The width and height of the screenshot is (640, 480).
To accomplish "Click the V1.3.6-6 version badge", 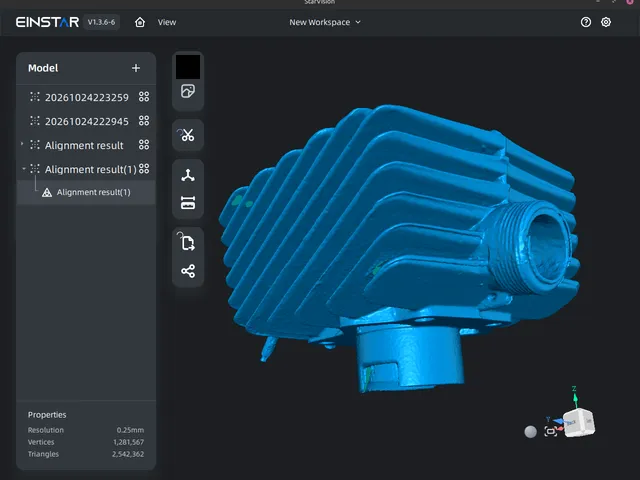I will coord(101,22).
